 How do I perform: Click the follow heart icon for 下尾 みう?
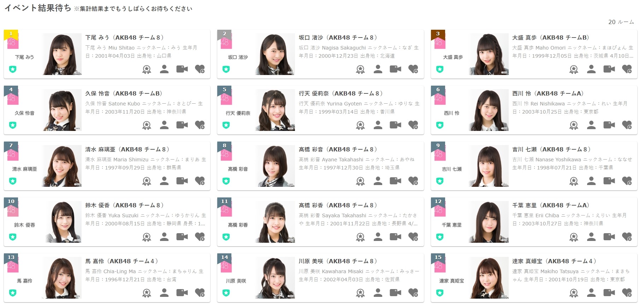point(200,69)
